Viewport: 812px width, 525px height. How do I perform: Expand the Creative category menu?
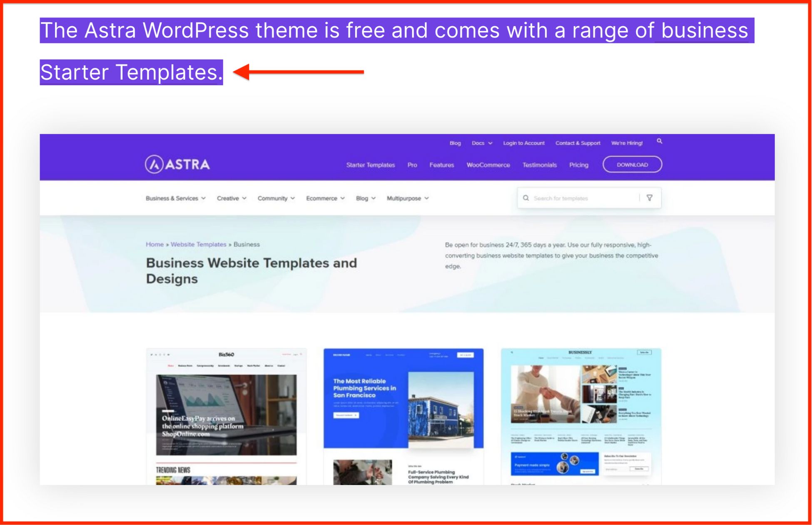click(x=232, y=198)
